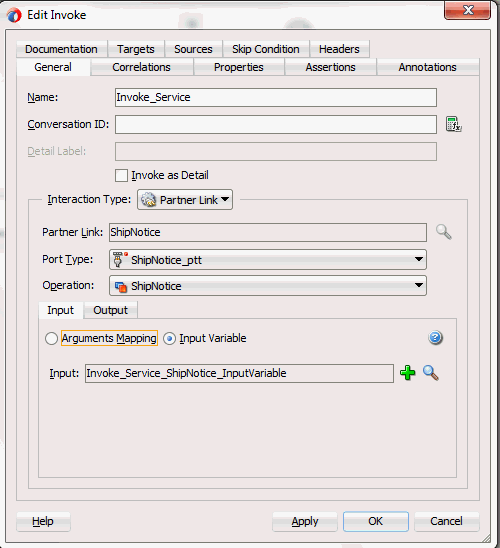Select the Arguments Mapping radio button
The width and height of the screenshot is (500, 548).
(x=51, y=338)
